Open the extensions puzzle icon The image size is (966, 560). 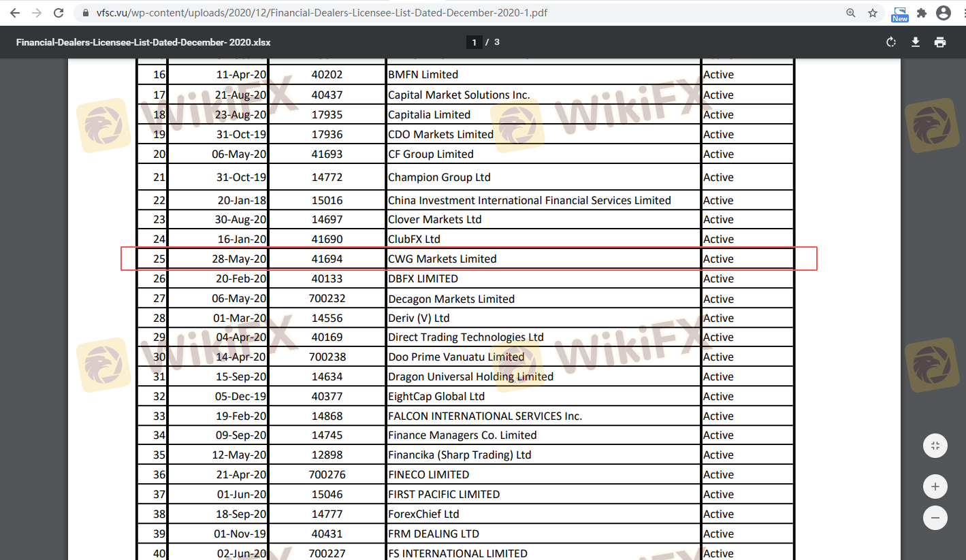[x=922, y=13]
